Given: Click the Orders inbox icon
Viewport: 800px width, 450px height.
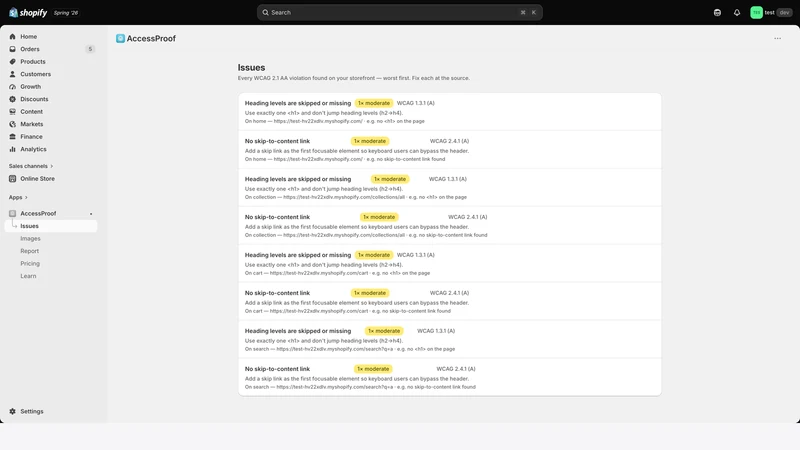Looking at the screenshot, I should click(12, 49).
